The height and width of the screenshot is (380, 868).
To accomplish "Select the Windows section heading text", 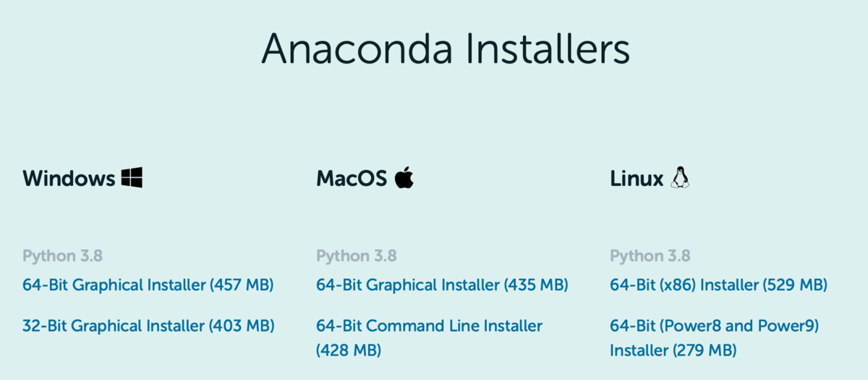I will 69,178.
